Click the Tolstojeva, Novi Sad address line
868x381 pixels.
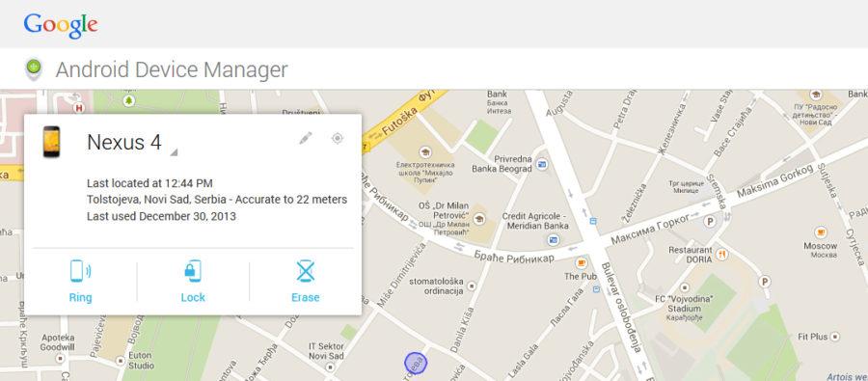(x=217, y=200)
